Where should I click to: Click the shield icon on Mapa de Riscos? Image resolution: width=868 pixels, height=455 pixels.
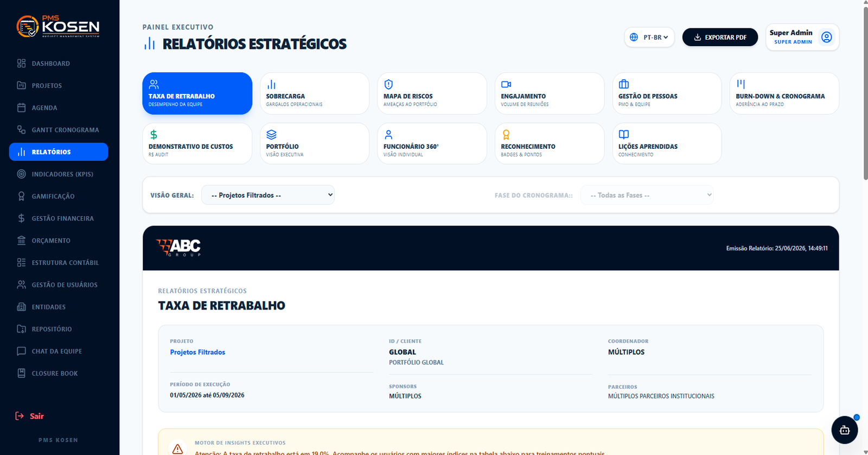pyautogui.click(x=388, y=84)
